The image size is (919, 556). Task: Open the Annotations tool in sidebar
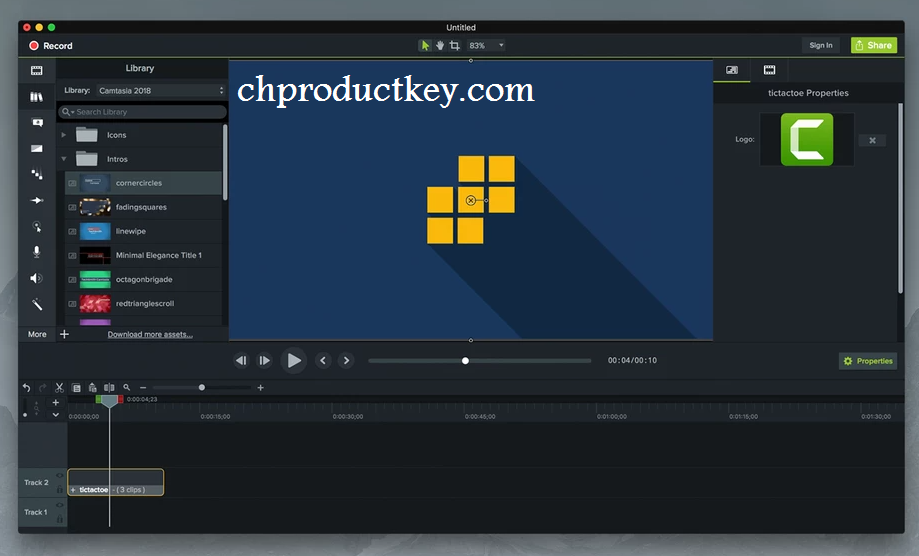point(36,122)
